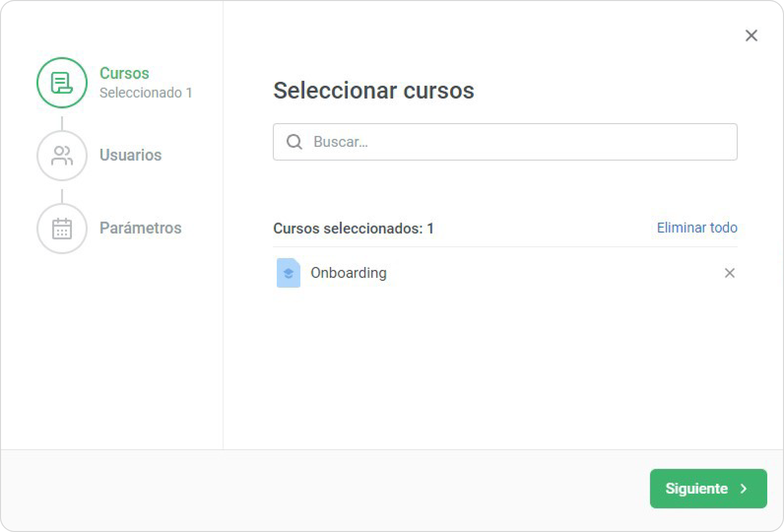Click the "Seleccionado 1" status text
The width and height of the screenshot is (784, 532).
pos(146,93)
